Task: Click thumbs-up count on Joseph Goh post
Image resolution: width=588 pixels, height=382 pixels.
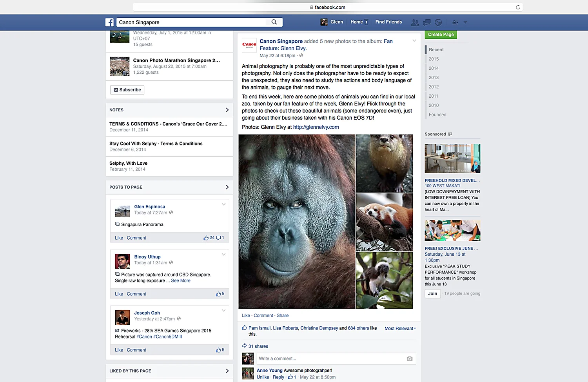Action: 220,350
